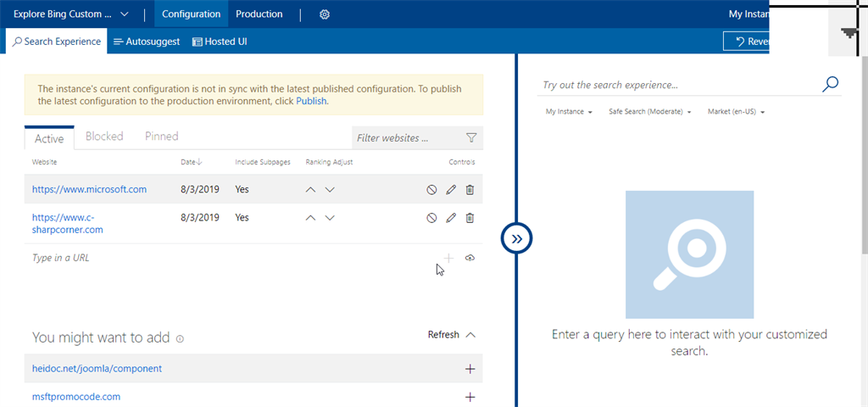Image resolution: width=868 pixels, height=407 pixels.
Task: Click the Website column header
Action: [x=44, y=162]
